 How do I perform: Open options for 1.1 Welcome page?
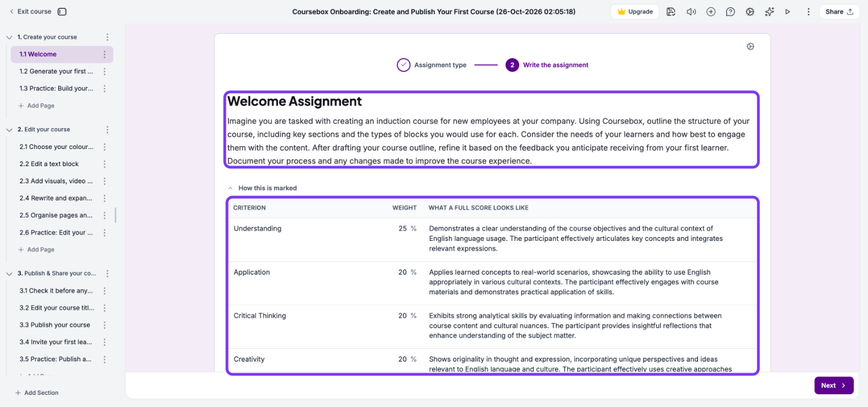(x=104, y=54)
